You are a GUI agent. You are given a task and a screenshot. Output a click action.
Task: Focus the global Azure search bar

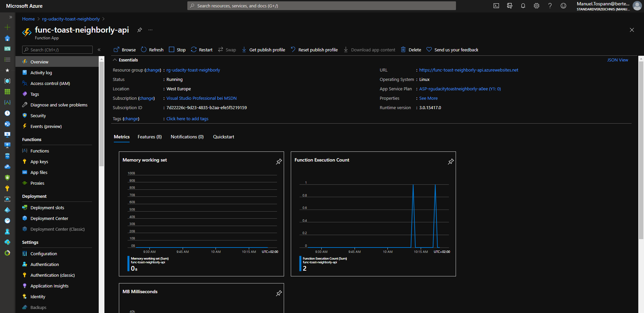(x=321, y=6)
